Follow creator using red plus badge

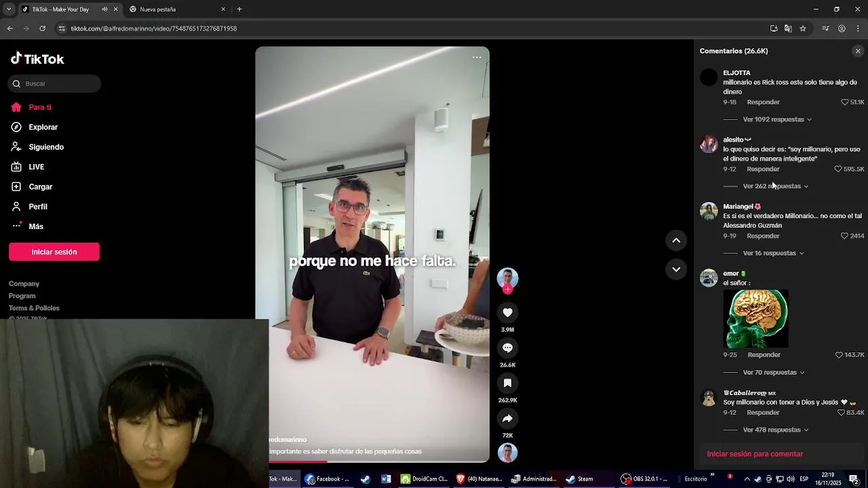507,289
